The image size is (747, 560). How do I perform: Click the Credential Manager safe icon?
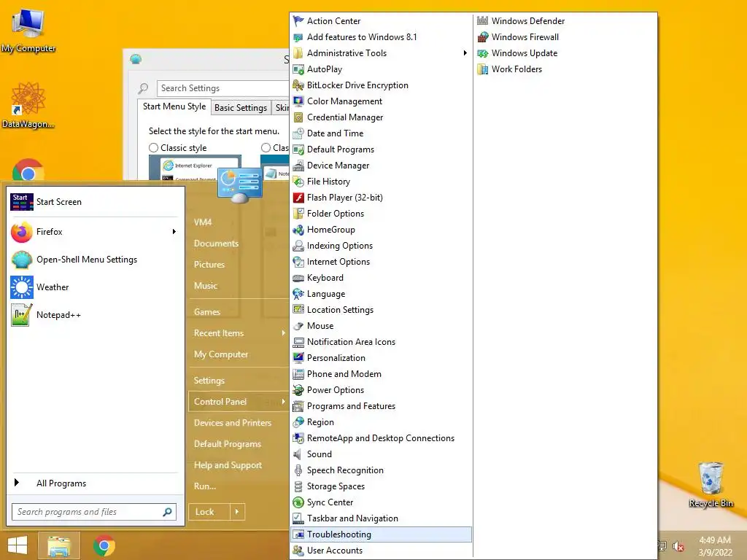click(298, 117)
